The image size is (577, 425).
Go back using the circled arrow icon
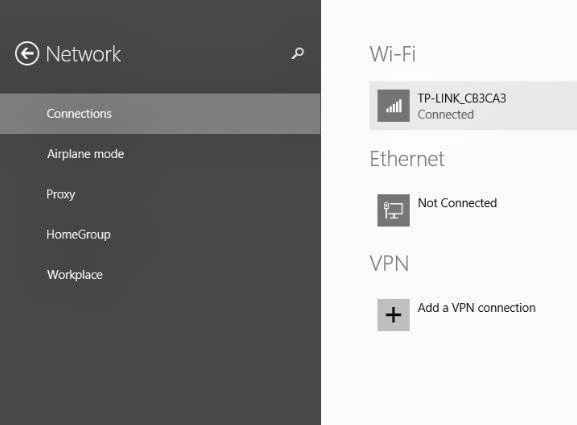click(x=26, y=53)
